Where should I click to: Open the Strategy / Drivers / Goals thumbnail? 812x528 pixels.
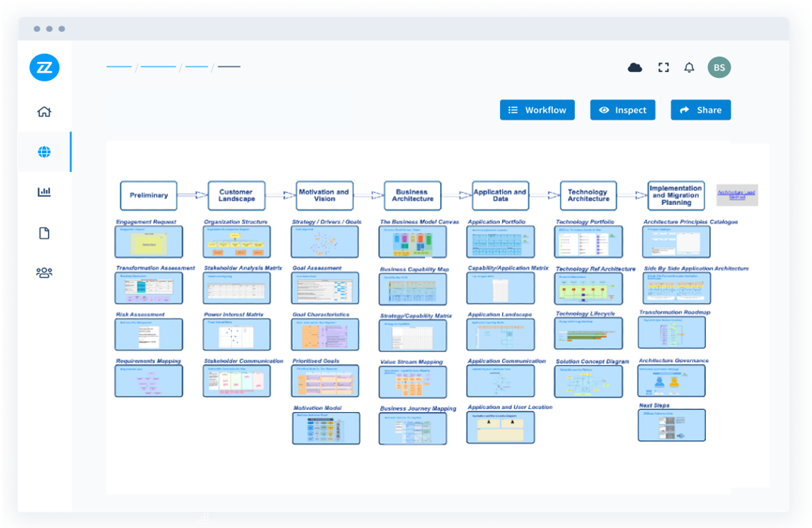(x=325, y=242)
